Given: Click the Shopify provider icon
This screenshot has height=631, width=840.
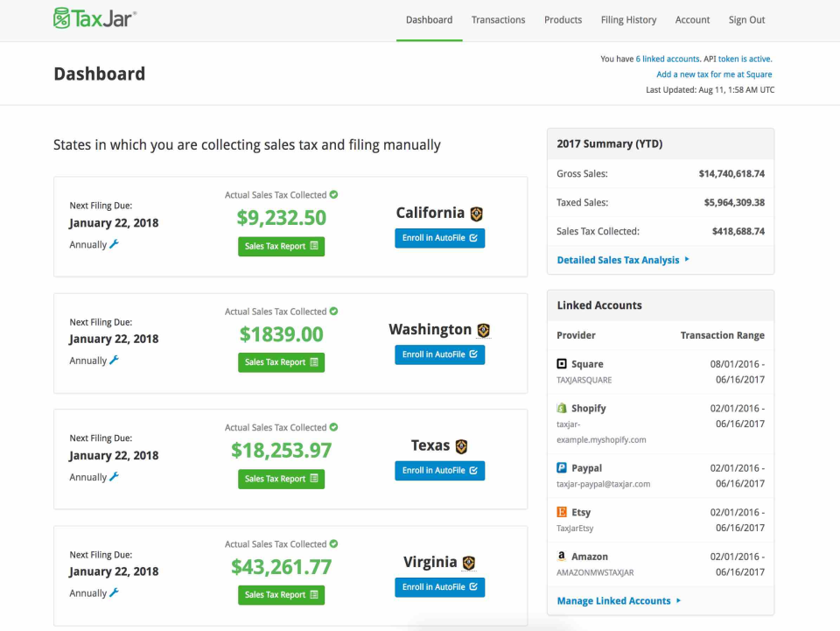Looking at the screenshot, I should pyautogui.click(x=562, y=408).
